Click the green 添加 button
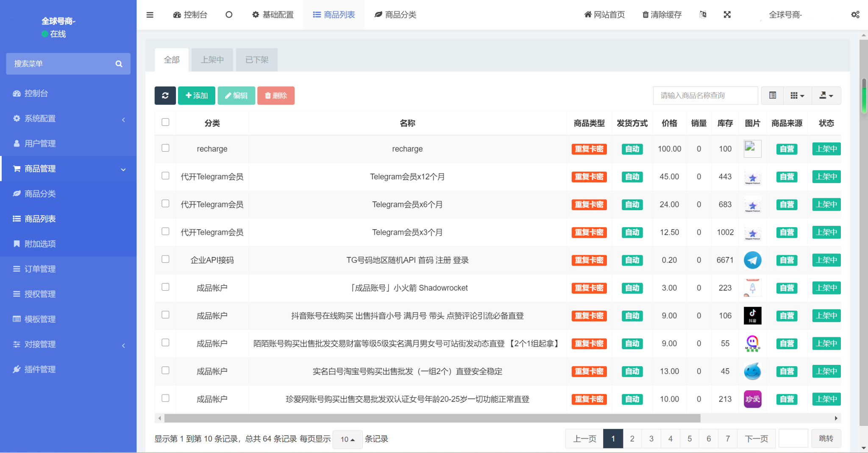Image resolution: width=868 pixels, height=453 pixels. pyautogui.click(x=197, y=96)
